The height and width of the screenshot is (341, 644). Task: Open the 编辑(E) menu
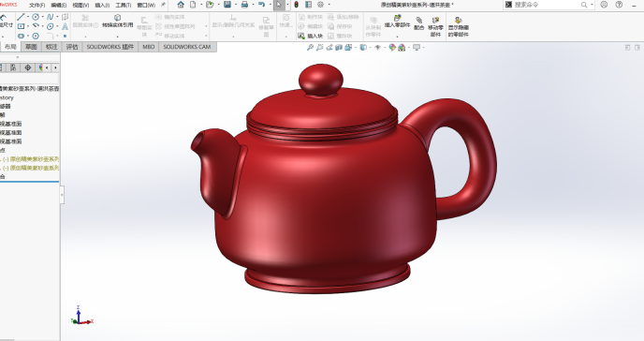point(59,5)
